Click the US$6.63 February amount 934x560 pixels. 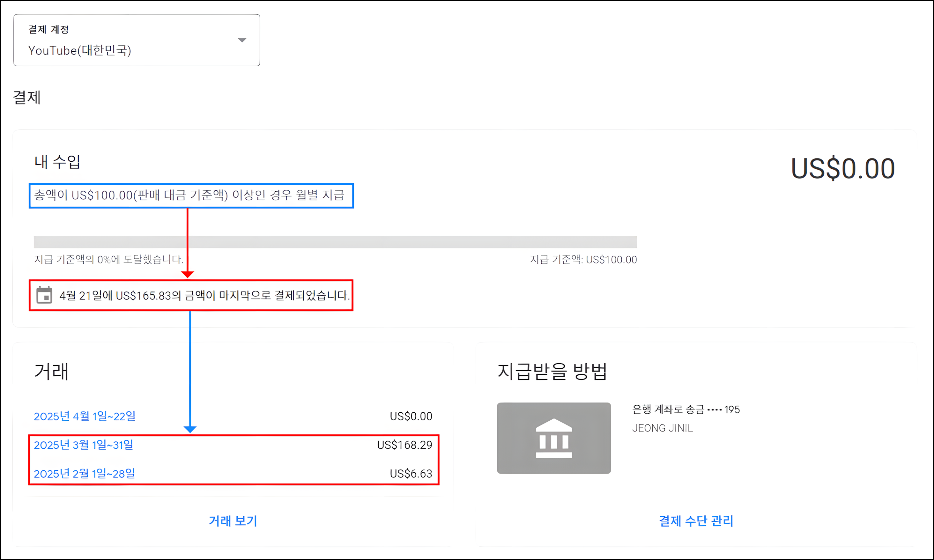coord(411,474)
